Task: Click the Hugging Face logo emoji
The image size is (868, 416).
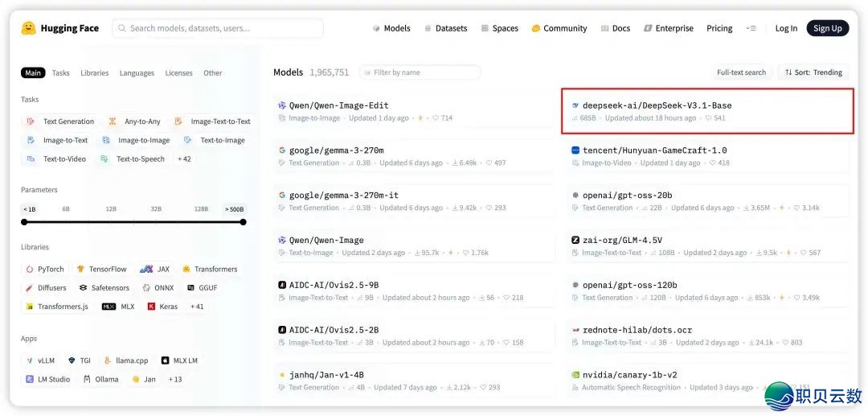Action: [28, 28]
